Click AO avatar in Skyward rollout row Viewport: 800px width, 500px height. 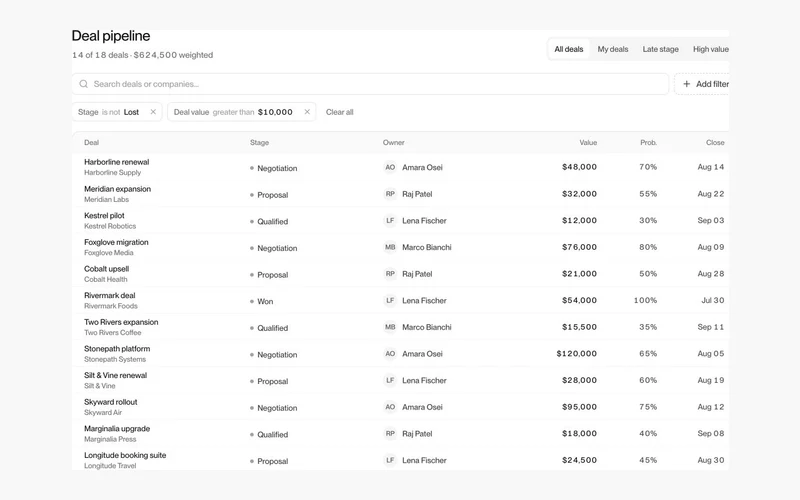[x=390, y=407]
